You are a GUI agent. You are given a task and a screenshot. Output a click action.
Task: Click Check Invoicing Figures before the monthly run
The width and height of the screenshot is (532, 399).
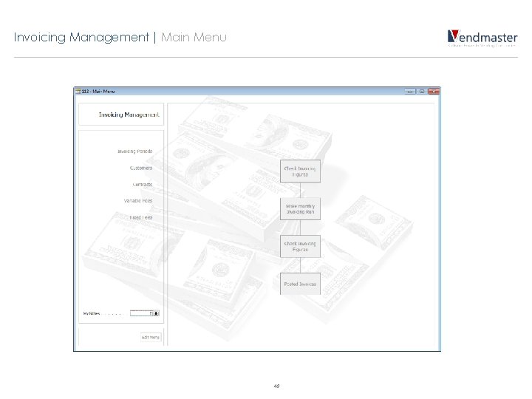click(300, 171)
